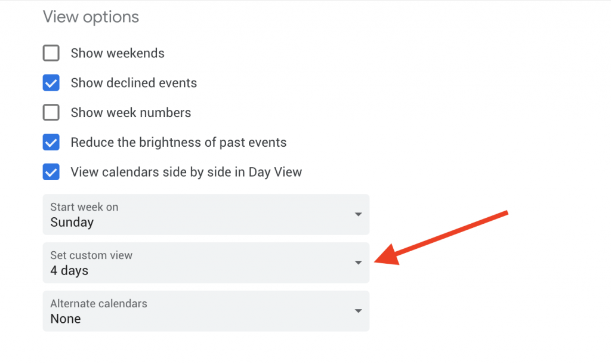611x364 pixels.
Task: Click the 'Show weekends' label text
Action: pyautogui.click(x=118, y=53)
